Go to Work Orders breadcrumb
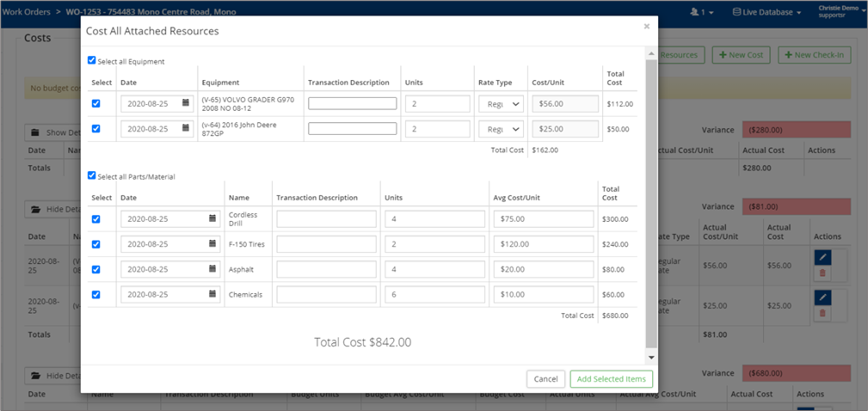The height and width of the screenshot is (411, 868). tap(27, 12)
